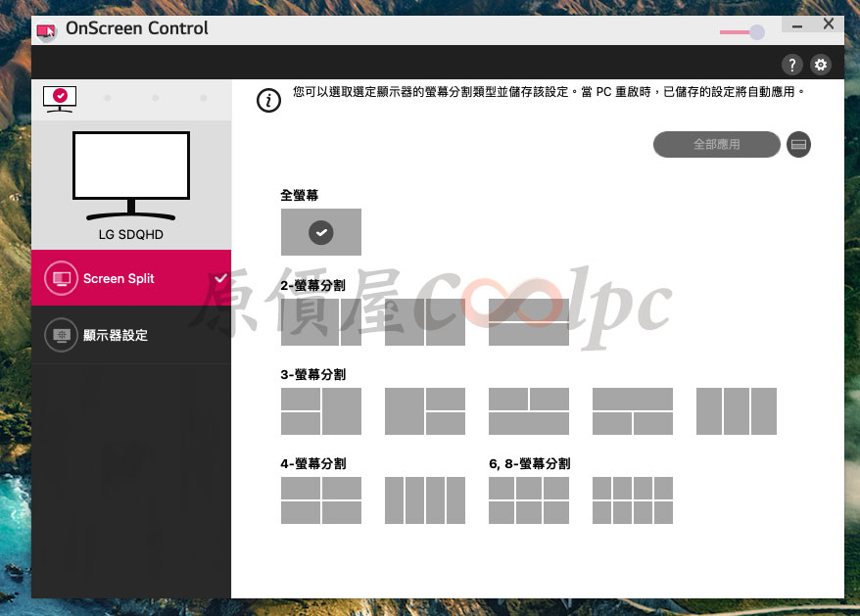Open help via the question mark icon

coord(792,66)
